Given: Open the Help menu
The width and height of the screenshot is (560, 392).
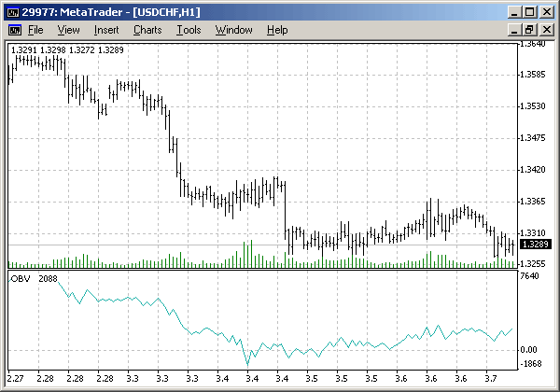Looking at the screenshot, I should pos(277,30).
